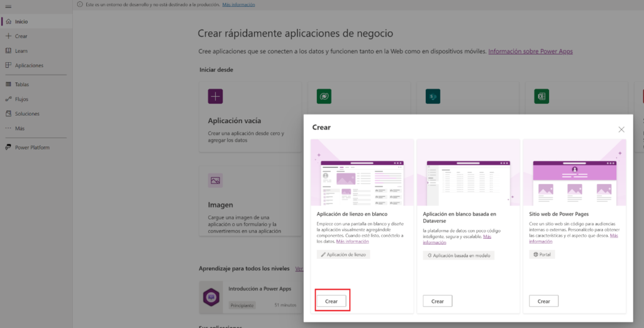Click the Ver link beside Aprendizaje heading

[x=299, y=268]
